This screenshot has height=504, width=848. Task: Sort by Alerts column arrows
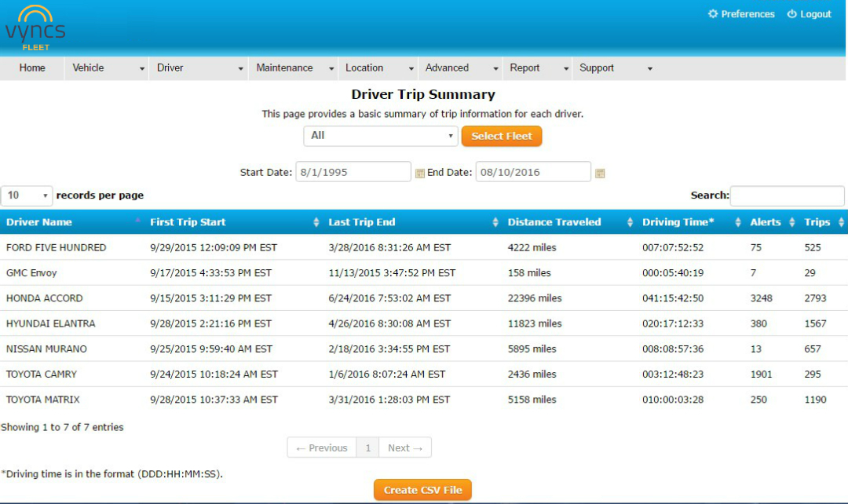click(x=792, y=222)
